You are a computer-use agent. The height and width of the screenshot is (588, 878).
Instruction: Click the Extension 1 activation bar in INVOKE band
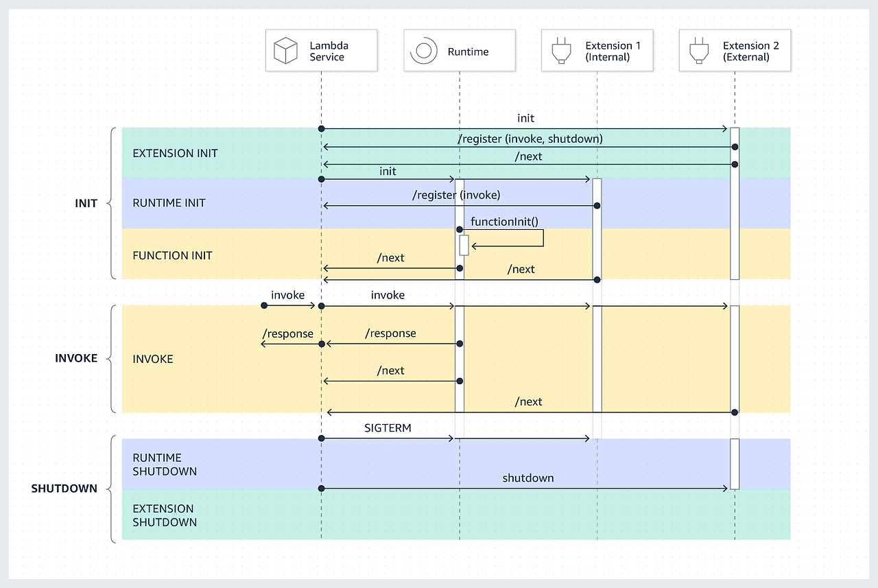pyautogui.click(x=597, y=359)
